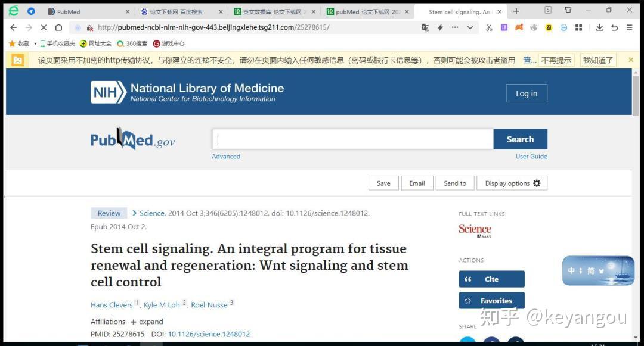Select the scissors screenshot tool icon
This screenshot has width=644, height=346.
click(489, 27)
